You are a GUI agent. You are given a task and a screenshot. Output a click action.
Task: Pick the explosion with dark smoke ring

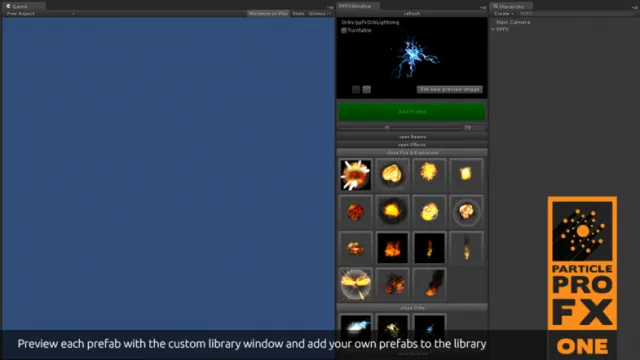click(x=392, y=212)
